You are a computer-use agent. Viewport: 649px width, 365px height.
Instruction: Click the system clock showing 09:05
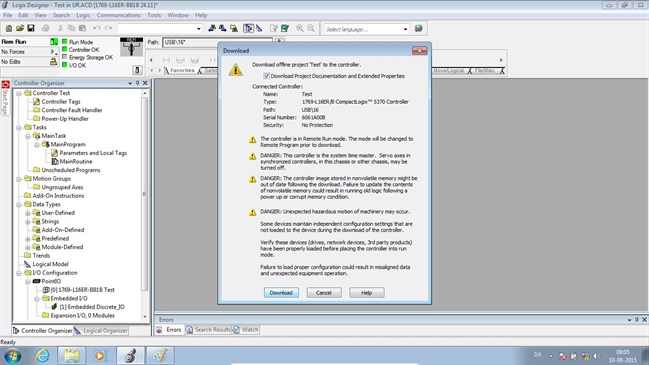point(623,356)
